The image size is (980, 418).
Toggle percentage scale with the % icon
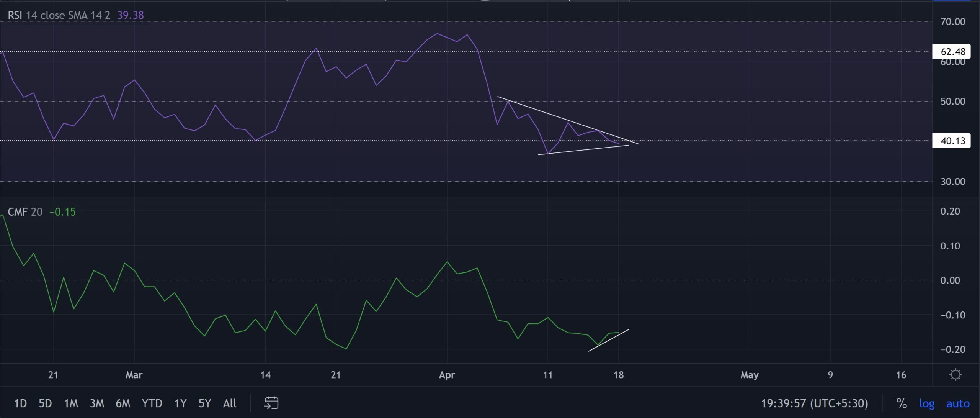[x=902, y=403]
